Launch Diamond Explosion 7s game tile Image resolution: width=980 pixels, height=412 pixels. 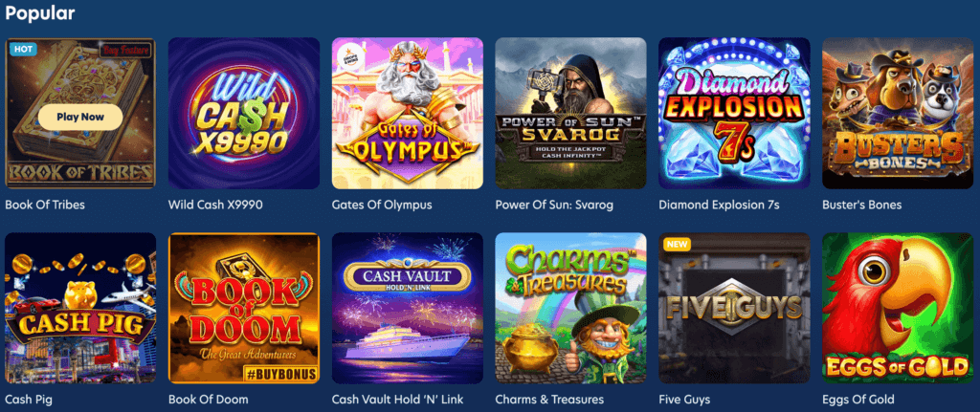734,114
